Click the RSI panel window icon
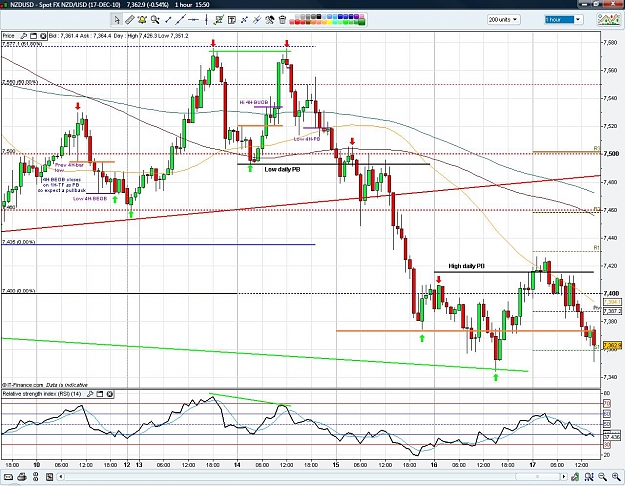625x486 pixels. pos(100,394)
